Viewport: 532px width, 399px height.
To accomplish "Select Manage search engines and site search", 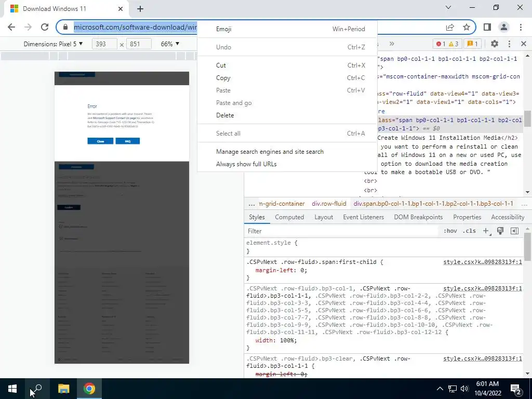I will (287, 152).
